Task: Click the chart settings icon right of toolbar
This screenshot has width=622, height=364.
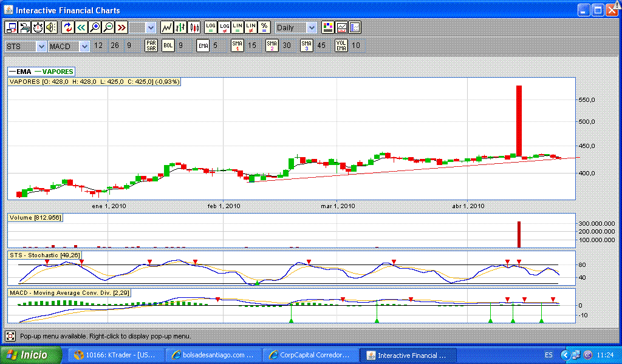Action: [355, 27]
